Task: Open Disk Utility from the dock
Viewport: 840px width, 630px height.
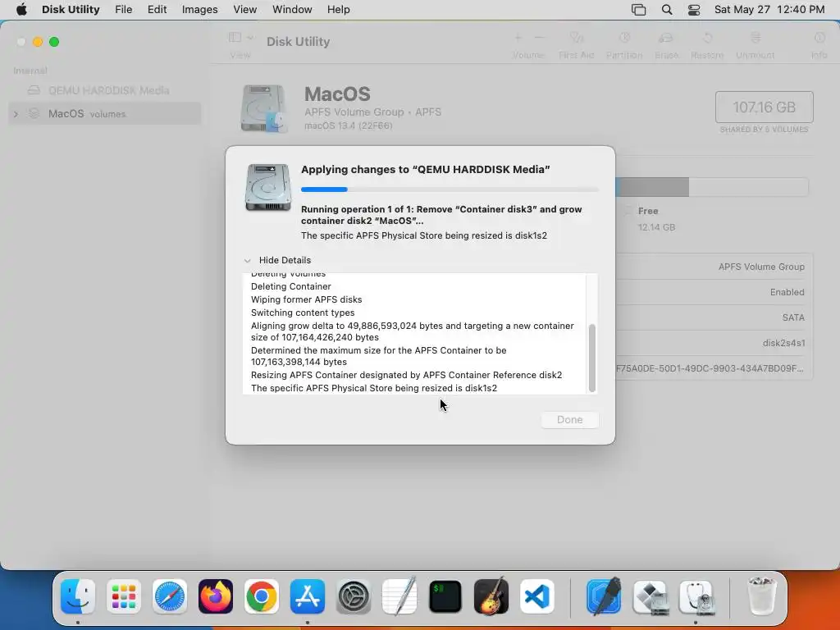Action: coord(696,596)
